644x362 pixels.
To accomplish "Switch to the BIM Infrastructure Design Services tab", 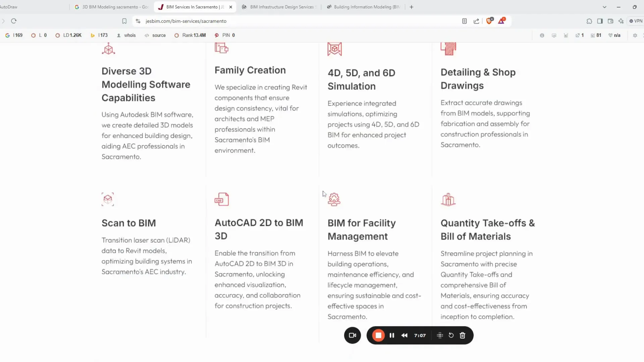I will click(x=279, y=7).
